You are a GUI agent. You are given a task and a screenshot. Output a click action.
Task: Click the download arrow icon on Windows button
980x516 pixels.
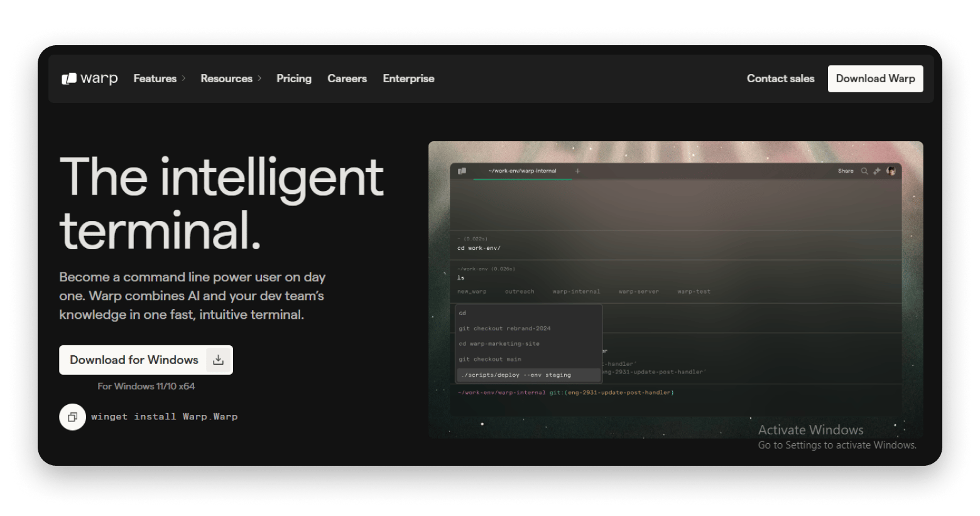click(x=218, y=360)
